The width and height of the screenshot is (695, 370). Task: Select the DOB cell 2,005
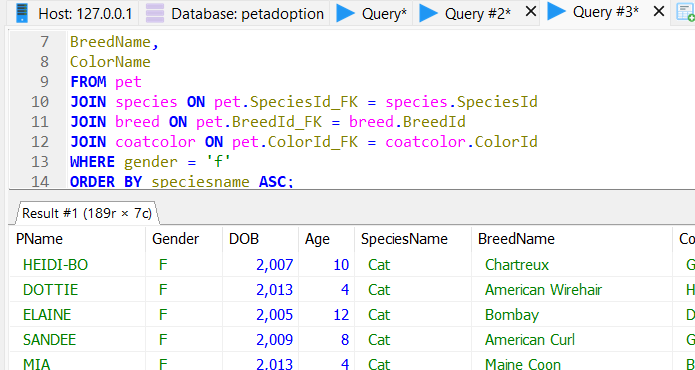[260, 315]
